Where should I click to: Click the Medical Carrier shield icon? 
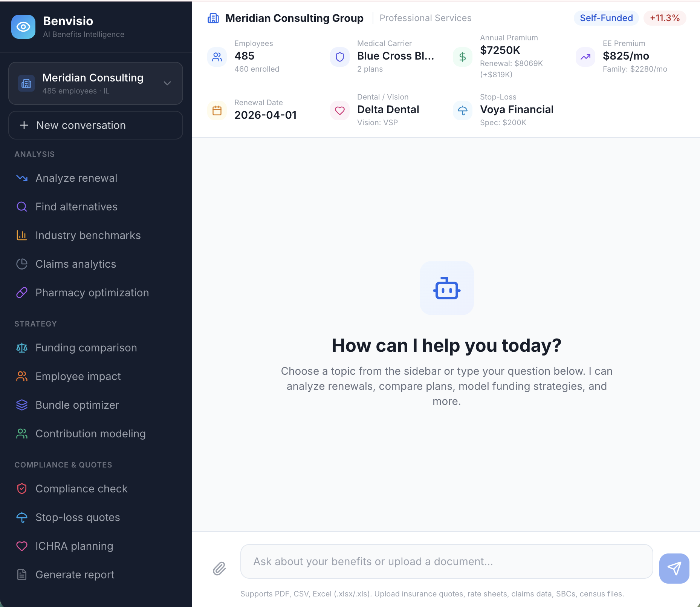[340, 57]
